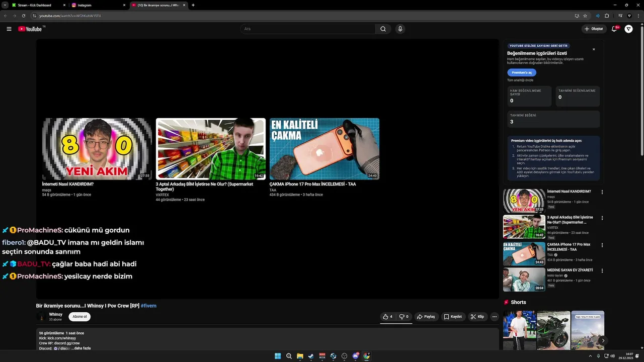This screenshot has height=362, width=644.
Task: Click the browser address bar URL
Action: (70, 16)
